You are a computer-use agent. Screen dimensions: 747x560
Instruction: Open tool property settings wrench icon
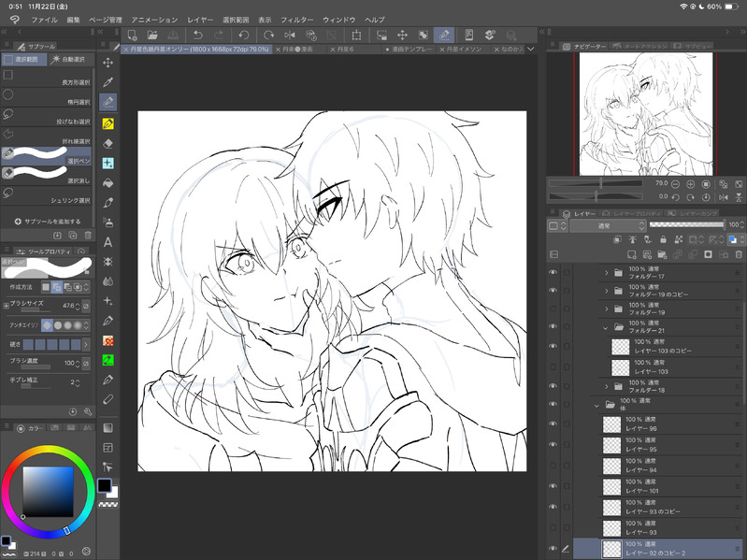click(x=88, y=411)
